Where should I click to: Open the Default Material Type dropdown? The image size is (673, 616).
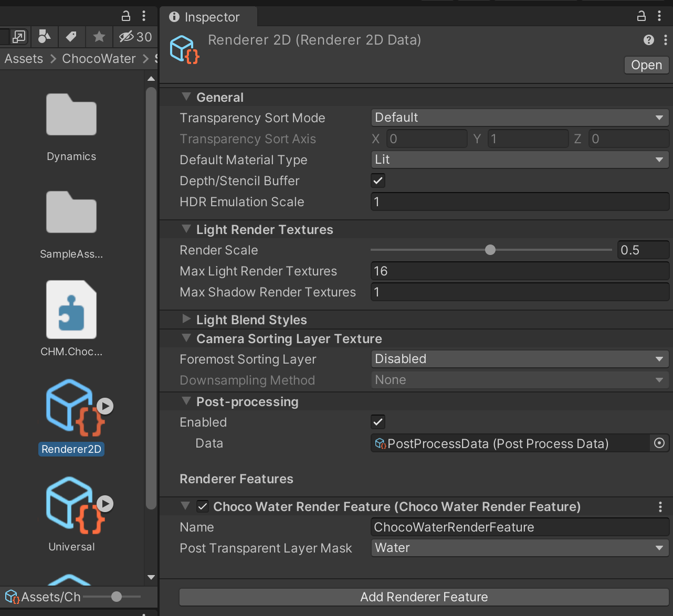tap(519, 160)
